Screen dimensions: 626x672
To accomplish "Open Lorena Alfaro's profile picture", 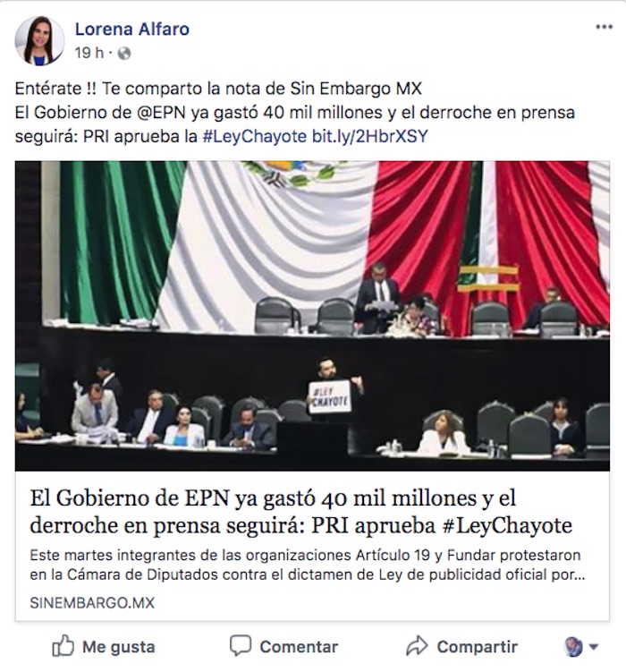I will pos(40,41).
